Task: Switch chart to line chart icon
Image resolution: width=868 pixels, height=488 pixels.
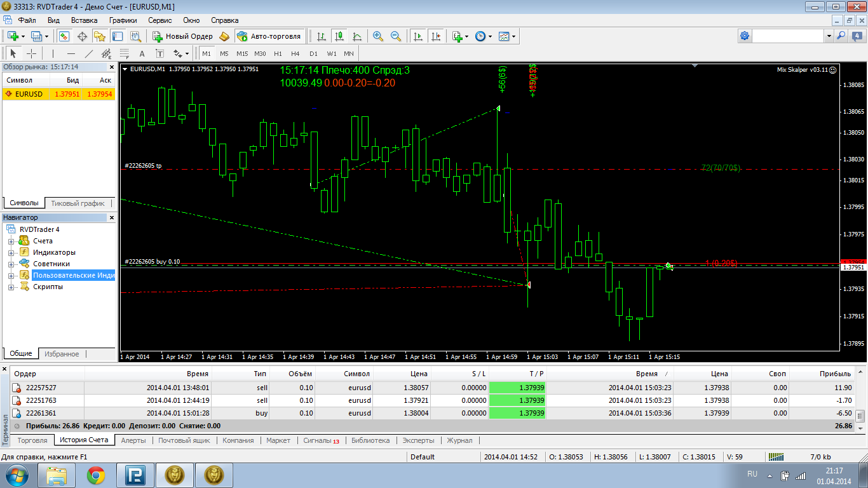Action: 357,36
